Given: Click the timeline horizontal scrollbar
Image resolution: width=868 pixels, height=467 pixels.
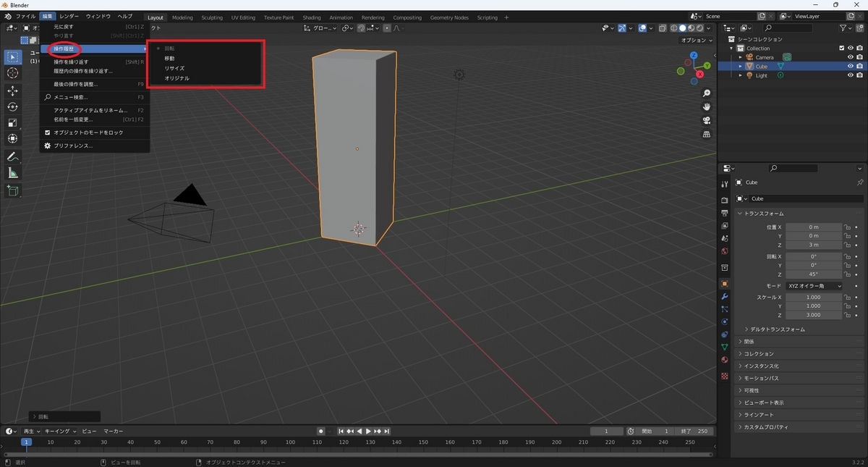Looking at the screenshot, I should [x=358, y=455].
